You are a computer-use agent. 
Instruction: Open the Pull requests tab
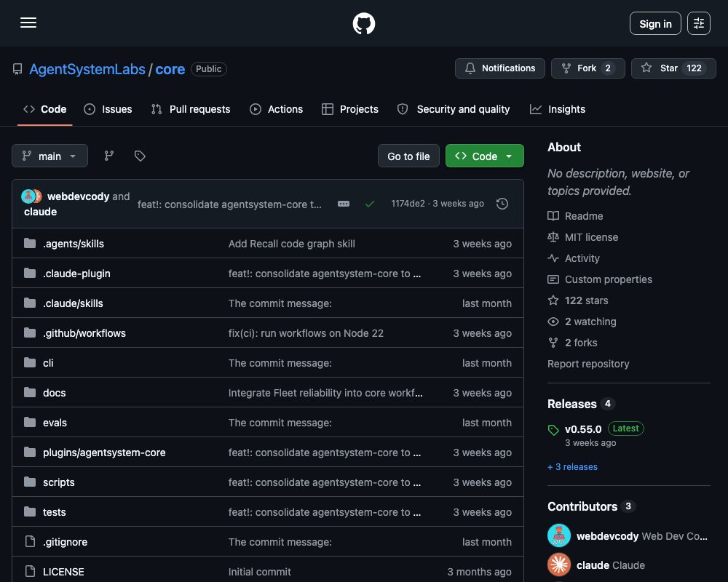191,109
